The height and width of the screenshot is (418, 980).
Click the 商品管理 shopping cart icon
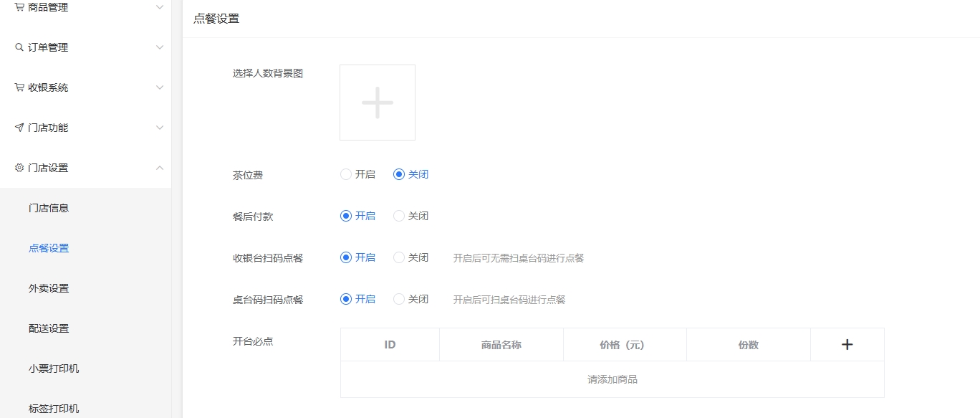[x=19, y=7]
